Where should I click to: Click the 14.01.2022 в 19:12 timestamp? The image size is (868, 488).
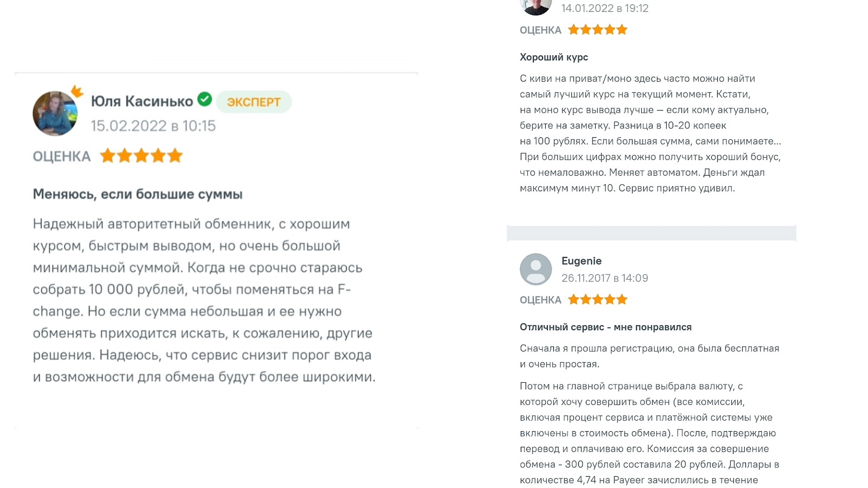pyautogui.click(x=604, y=8)
